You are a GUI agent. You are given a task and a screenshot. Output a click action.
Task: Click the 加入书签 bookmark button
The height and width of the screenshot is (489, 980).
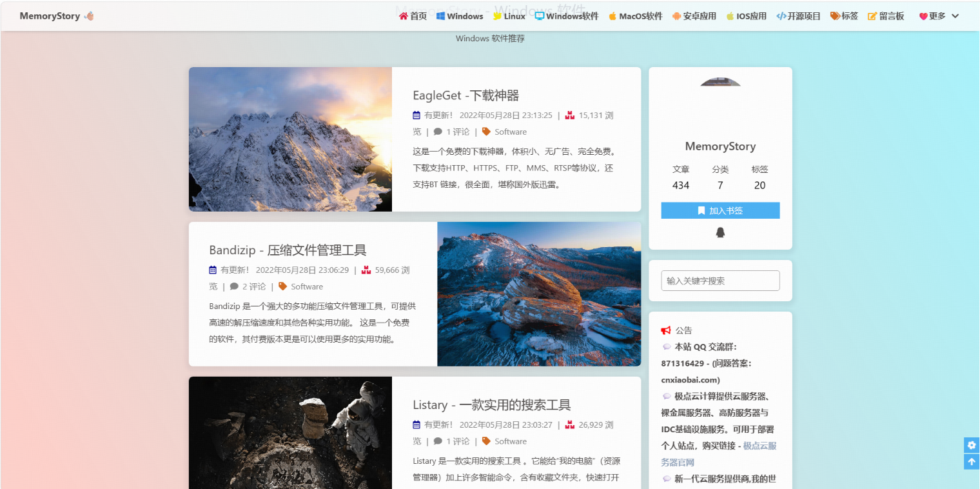(x=720, y=210)
